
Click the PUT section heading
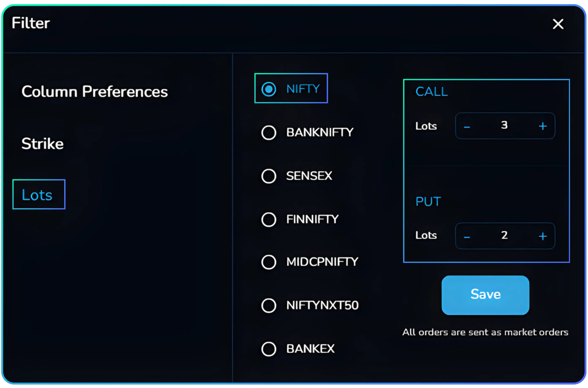(x=428, y=201)
